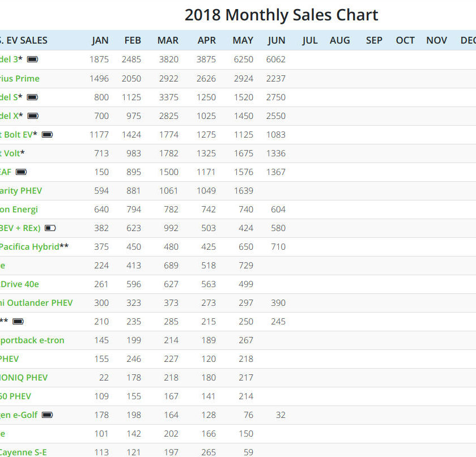This screenshot has width=476, height=457.
Task: Select BEV + REx March value 992
Action: tap(171, 228)
